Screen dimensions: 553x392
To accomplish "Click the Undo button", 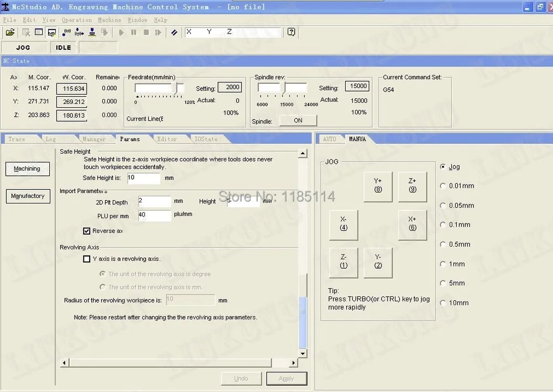I will 241,379.
